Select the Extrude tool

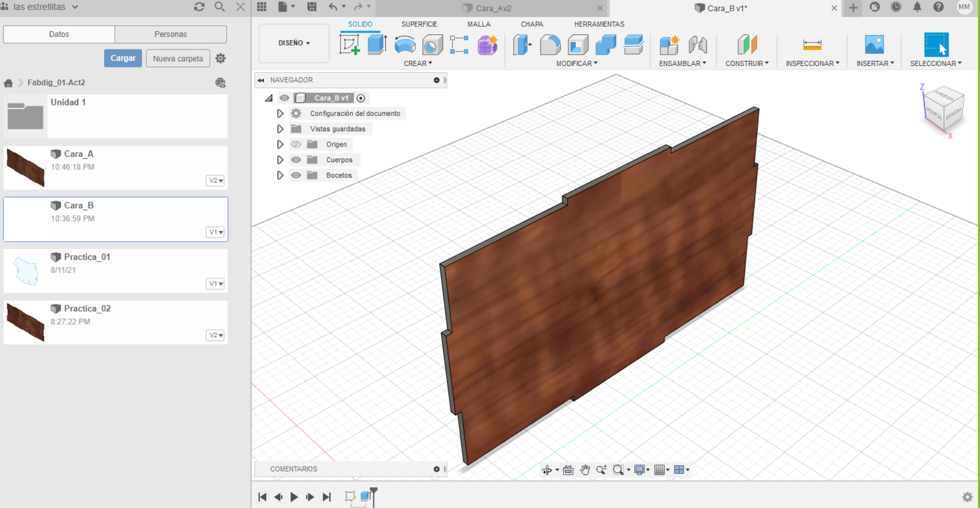377,44
